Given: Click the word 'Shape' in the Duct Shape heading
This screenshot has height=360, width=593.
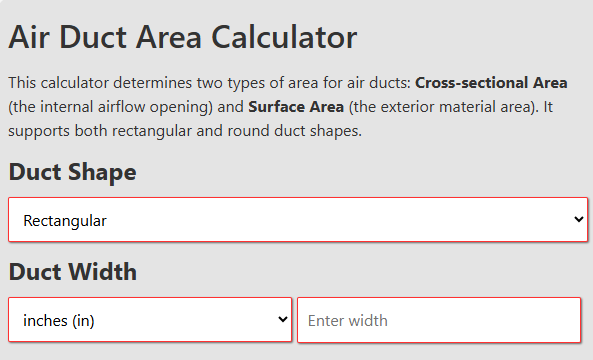Looking at the screenshot, I should [x=102, y=173].
